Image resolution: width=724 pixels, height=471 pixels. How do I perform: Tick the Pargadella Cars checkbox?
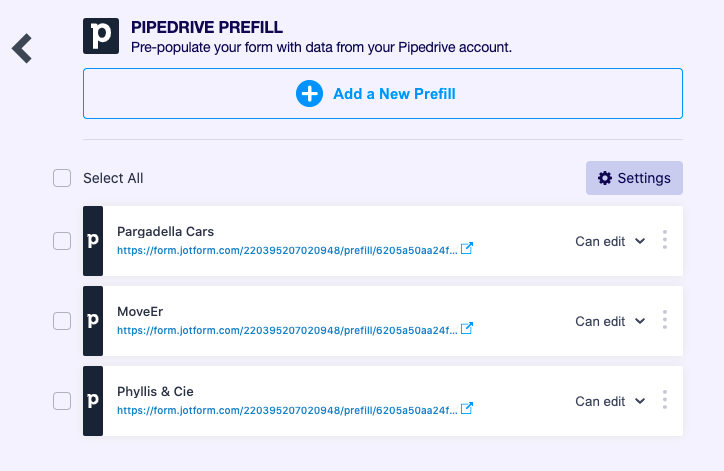pyautogui.click(x=62, y=241)
